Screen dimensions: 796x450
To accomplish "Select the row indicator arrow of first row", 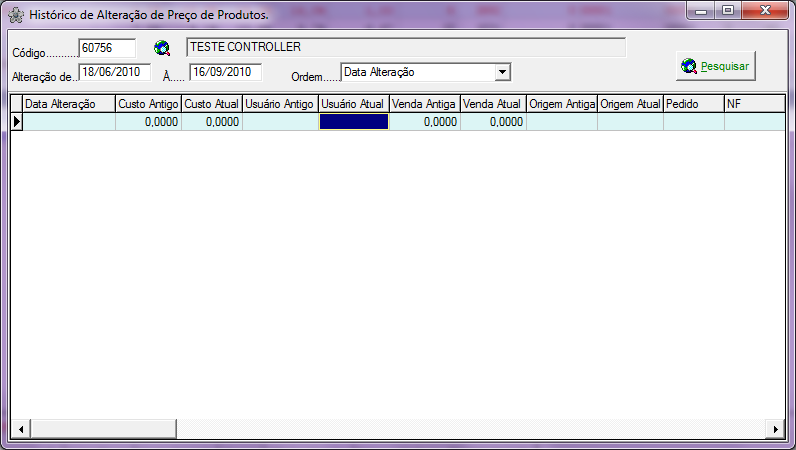I will click(x=17, y=122).
